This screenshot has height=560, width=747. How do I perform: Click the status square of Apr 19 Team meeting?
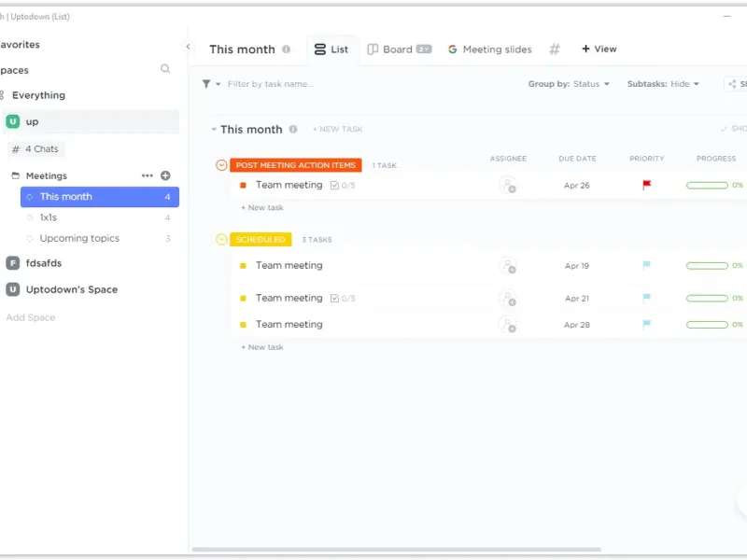(x=243, y=266)
